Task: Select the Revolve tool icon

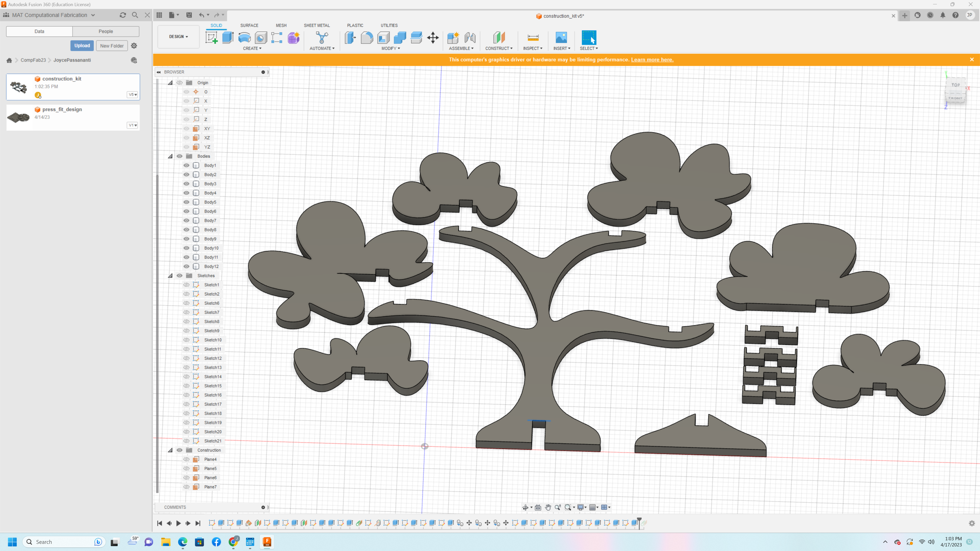Action: (x=244, y=38)
